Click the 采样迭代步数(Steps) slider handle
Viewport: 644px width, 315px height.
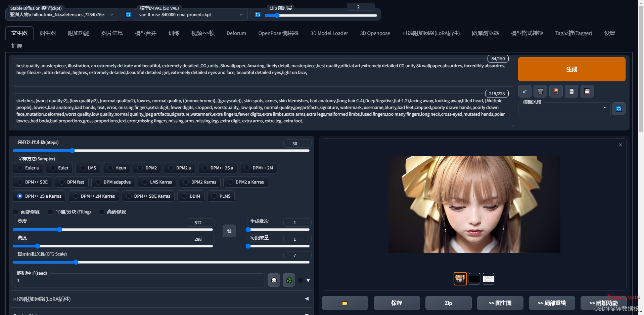(72, 151)
